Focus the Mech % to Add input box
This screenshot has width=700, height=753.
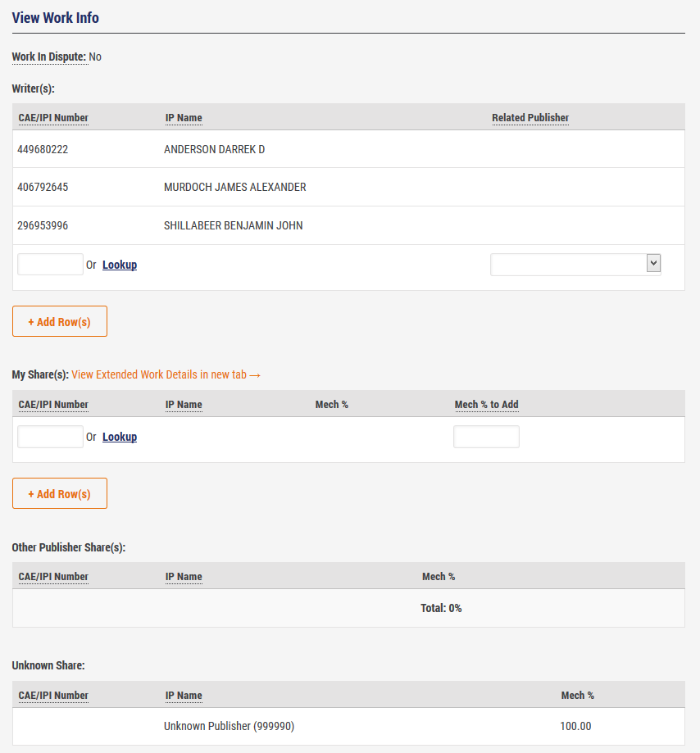point(486,437)
